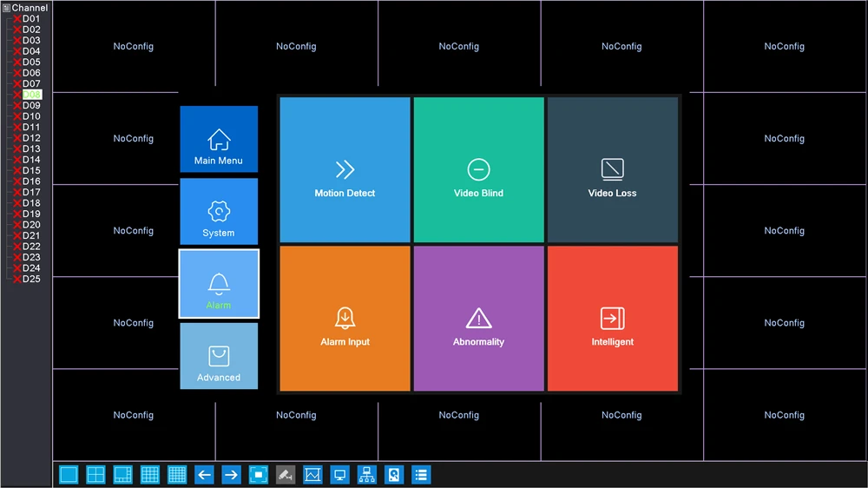
Task: Open the network topology icon
Action: point(367,475)
